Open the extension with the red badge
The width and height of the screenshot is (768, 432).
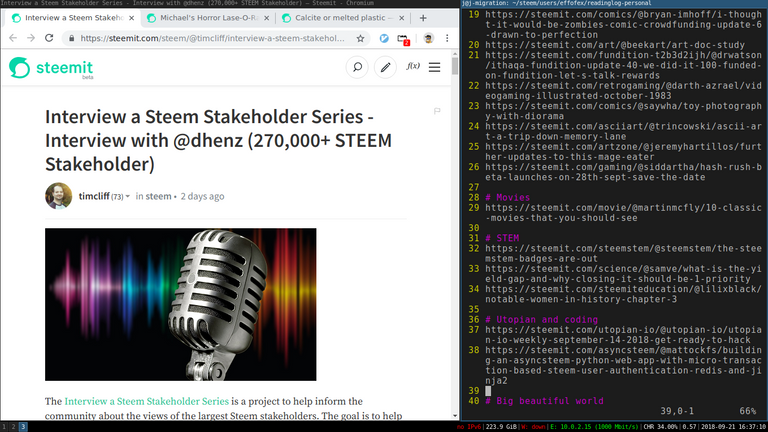pyautogui.click(x=403, y=39)
